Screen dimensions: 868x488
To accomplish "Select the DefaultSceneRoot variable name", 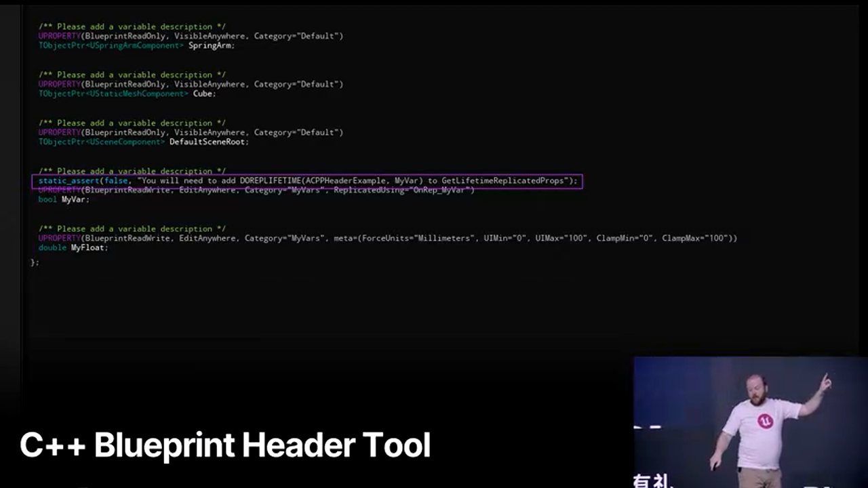I will pyautogui.click(x=209, y=142).
